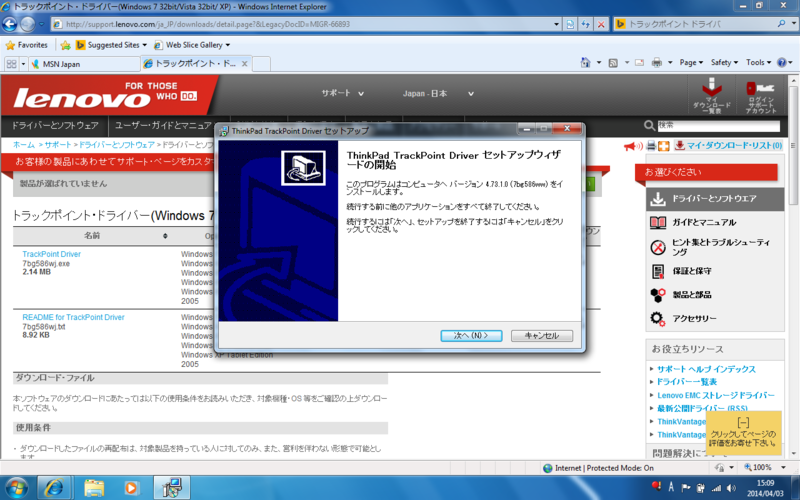Click the Windows Start button
Screen dimensions: 800x500
tap(16, 488)
